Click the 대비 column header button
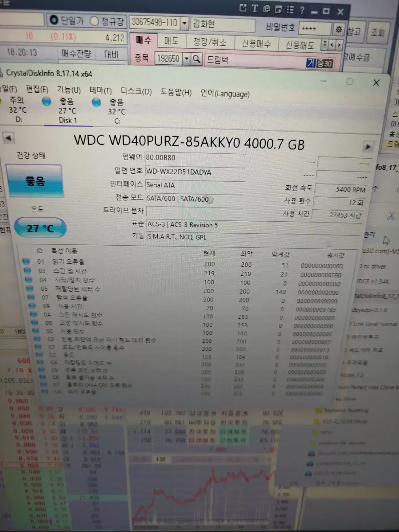Viewport: 399px width, 532px height. tap(111, 55)
